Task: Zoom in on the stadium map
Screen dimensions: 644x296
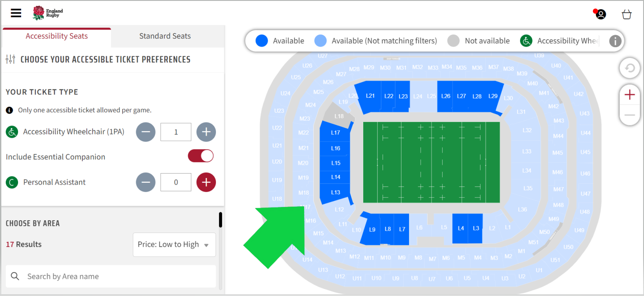Action: (x=629, y=94)
